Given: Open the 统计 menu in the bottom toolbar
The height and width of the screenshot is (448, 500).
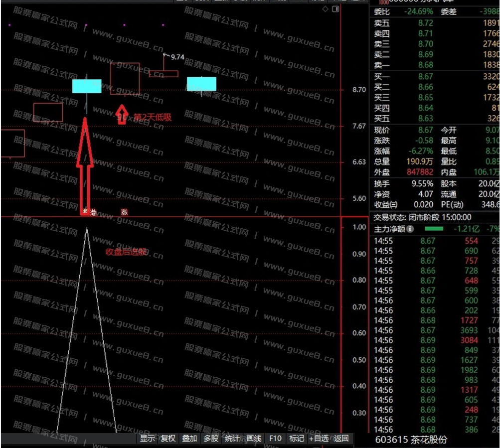Looking at the screenshot, I should coord(232,439).
